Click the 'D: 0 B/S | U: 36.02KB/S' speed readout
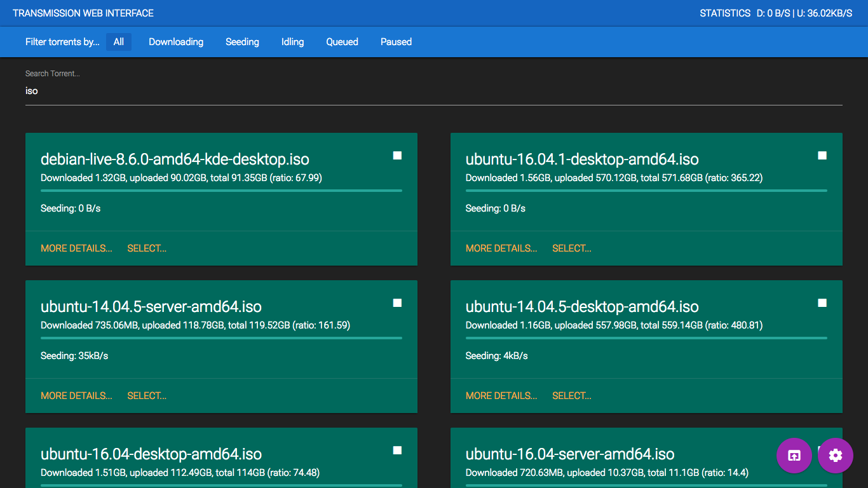Viewport: 868px width, 488px height. (x=804, y=13)
